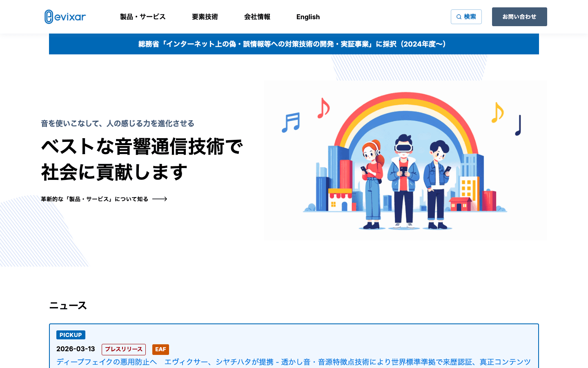Screen dimensions: 588x368
Task: Open the 製品・サービス menu
Action: [x=143, y=17]
